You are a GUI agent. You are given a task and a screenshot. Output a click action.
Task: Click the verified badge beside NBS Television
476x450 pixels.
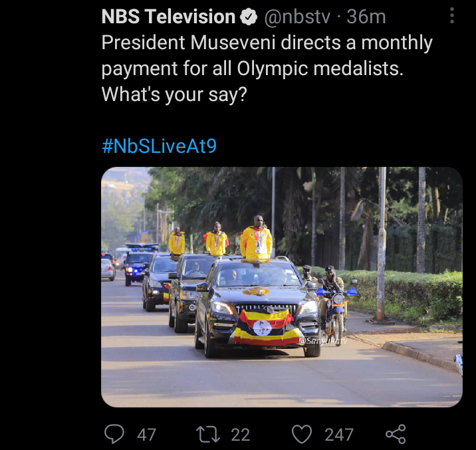[249, 17]
